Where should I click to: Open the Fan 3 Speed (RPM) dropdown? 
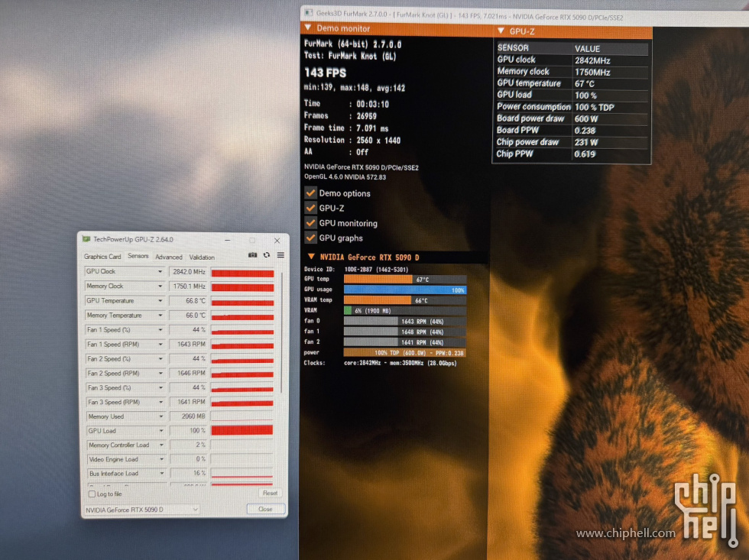coord(161,402)
